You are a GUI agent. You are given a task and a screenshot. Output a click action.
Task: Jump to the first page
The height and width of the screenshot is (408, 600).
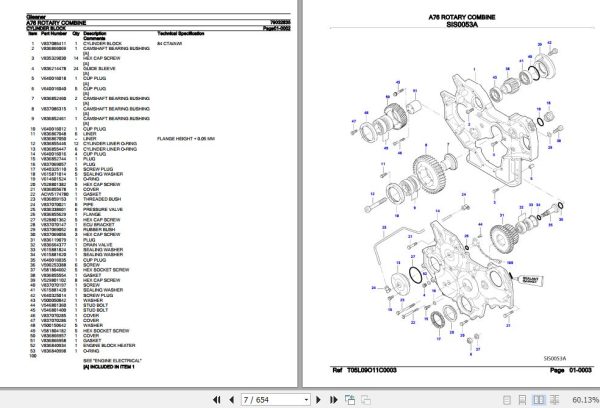pos(217,400)
